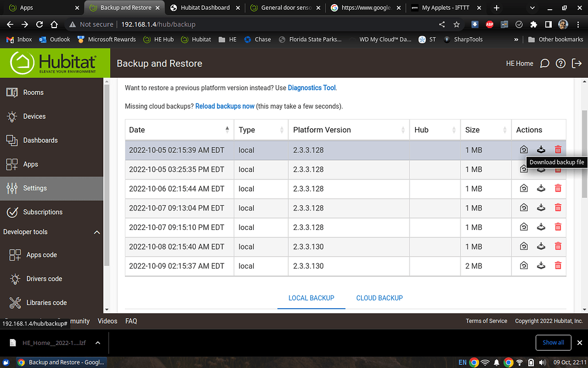The height and width of the screenshot is (368, 588).
Task: Open the Diagnostics Tool link
Action: [311, 88]
